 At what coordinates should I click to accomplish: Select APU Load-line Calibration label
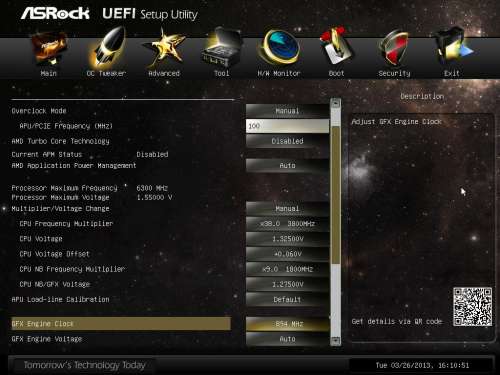pos(60,299)
